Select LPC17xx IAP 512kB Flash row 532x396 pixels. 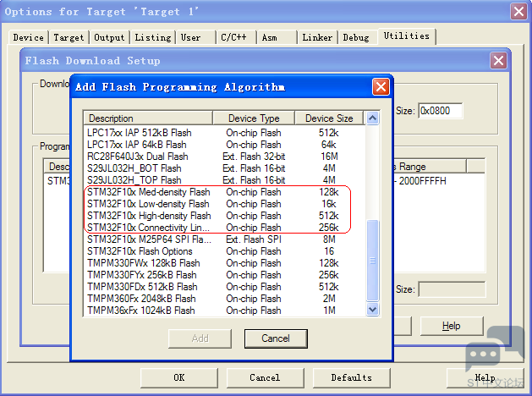coord(224,133)
